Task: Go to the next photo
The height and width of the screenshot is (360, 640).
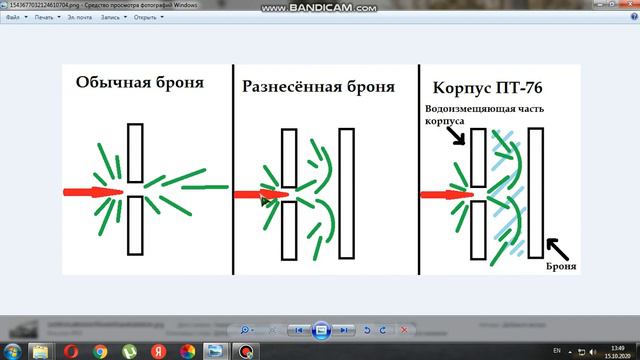Action: coord(343,330)
